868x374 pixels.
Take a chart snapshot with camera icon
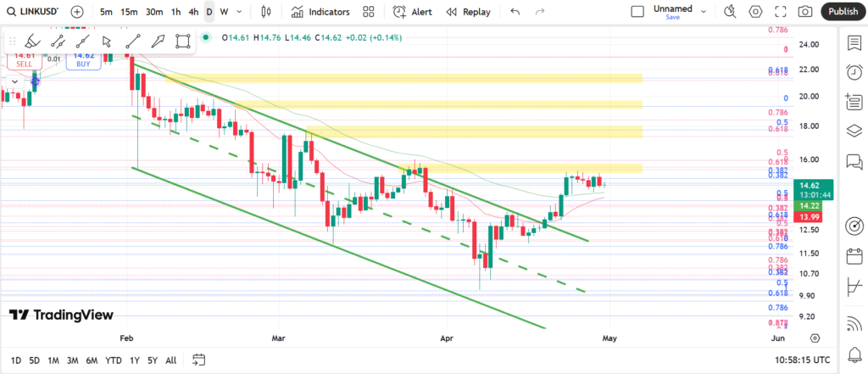click(x=805, y=12)
